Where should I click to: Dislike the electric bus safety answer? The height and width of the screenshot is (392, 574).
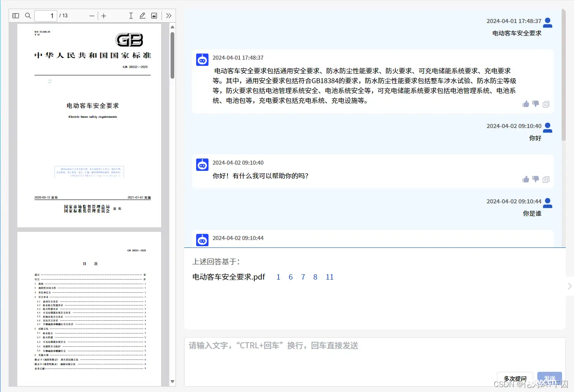(x=536, y=104)
